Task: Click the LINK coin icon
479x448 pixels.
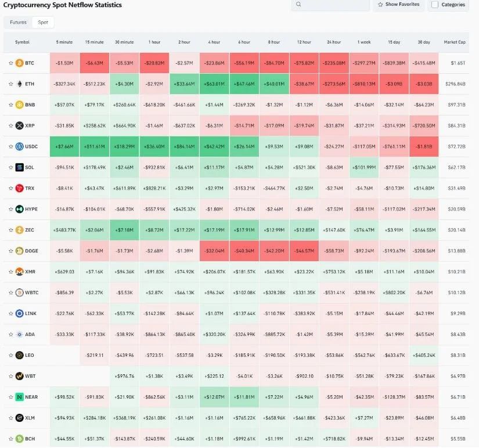Action: (19, 313)
